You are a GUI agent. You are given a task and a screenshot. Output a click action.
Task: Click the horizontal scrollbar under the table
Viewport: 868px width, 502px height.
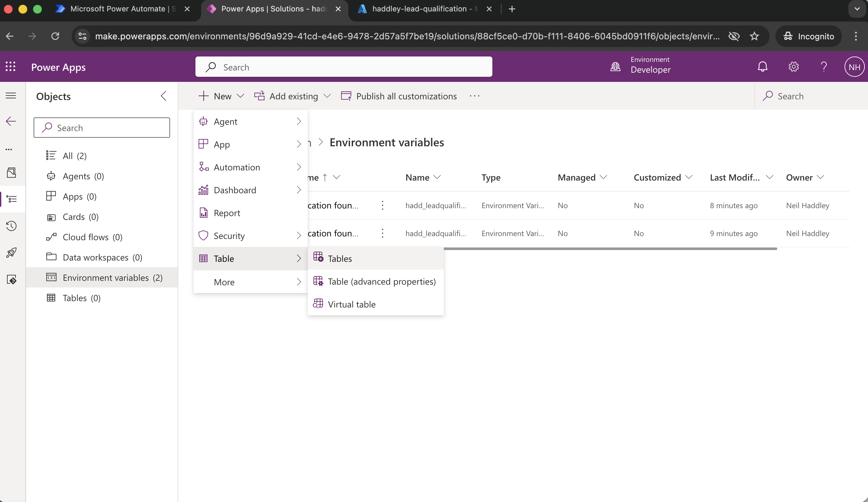pyautogui.click(x=610, y=248)
